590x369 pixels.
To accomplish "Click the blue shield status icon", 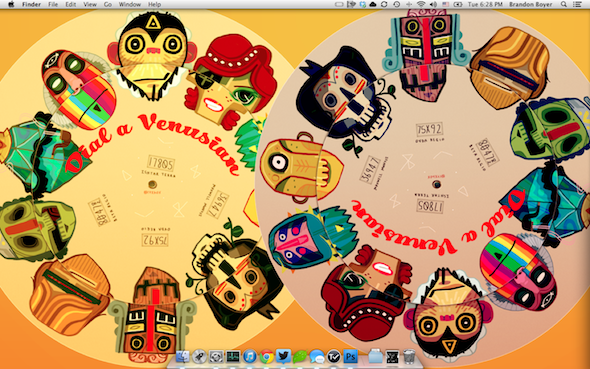I will [x=363, y=5].
